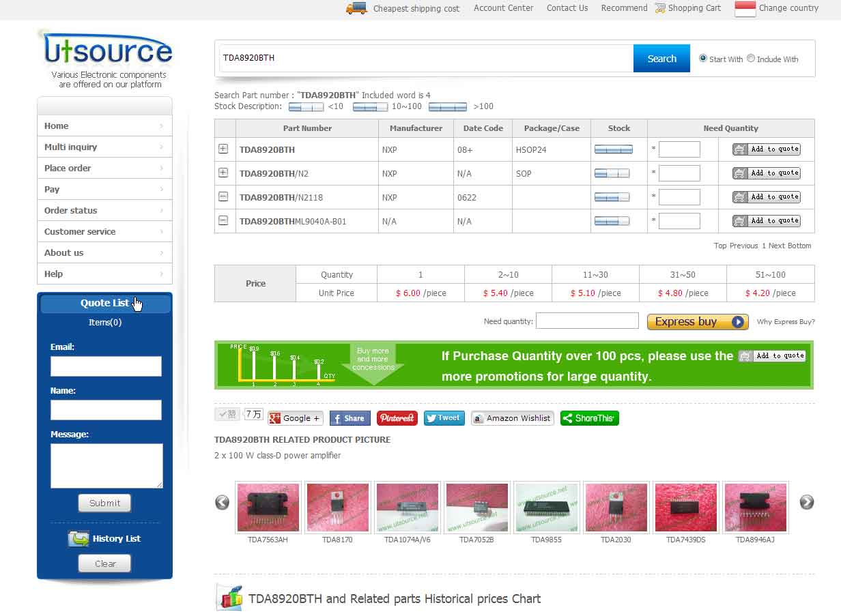The height and width of the screenshot is (616, 841).
Task: Click the Google + share button
Action: [295, 418]
